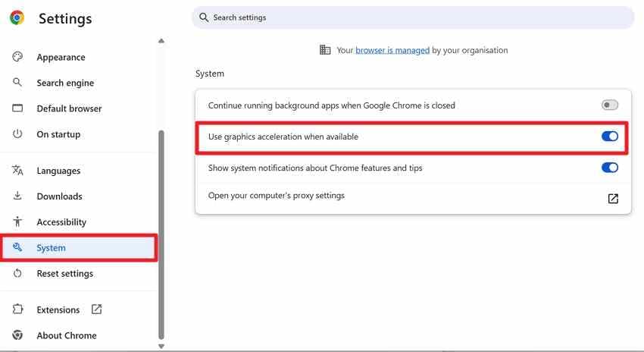
Task: Open Reset settings page
Action: (65, 273)
